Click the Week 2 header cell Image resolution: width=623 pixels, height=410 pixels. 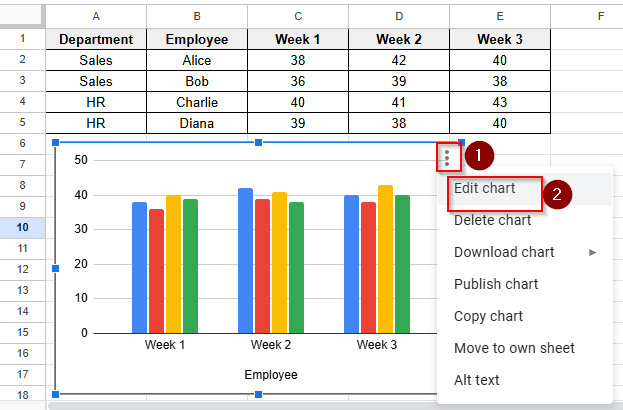click(399, 39)
